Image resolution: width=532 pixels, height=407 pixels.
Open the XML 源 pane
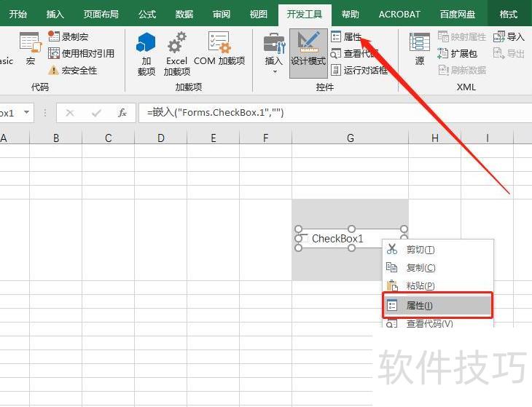pyautogui.click(x=420, y=49)
